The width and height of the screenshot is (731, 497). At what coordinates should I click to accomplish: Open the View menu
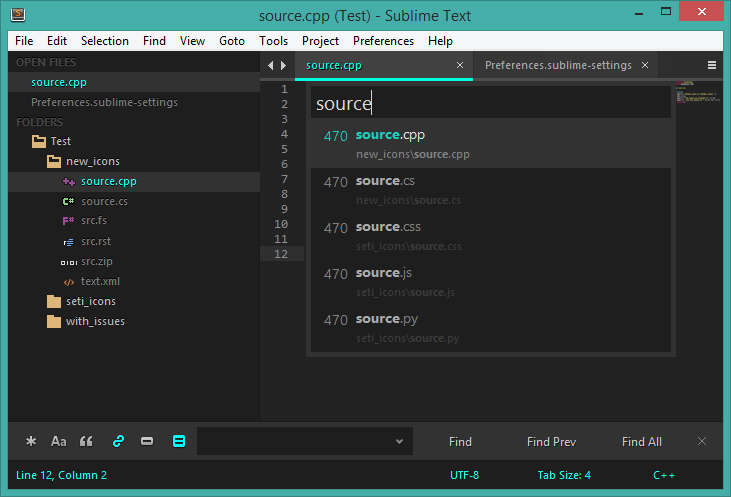[x=193, y=41]
